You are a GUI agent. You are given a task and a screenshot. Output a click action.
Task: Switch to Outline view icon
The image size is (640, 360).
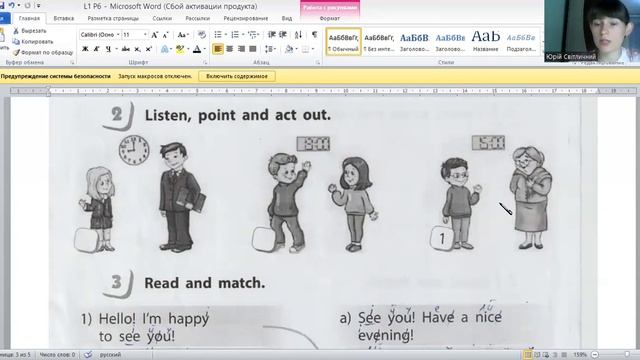(555, 355)
